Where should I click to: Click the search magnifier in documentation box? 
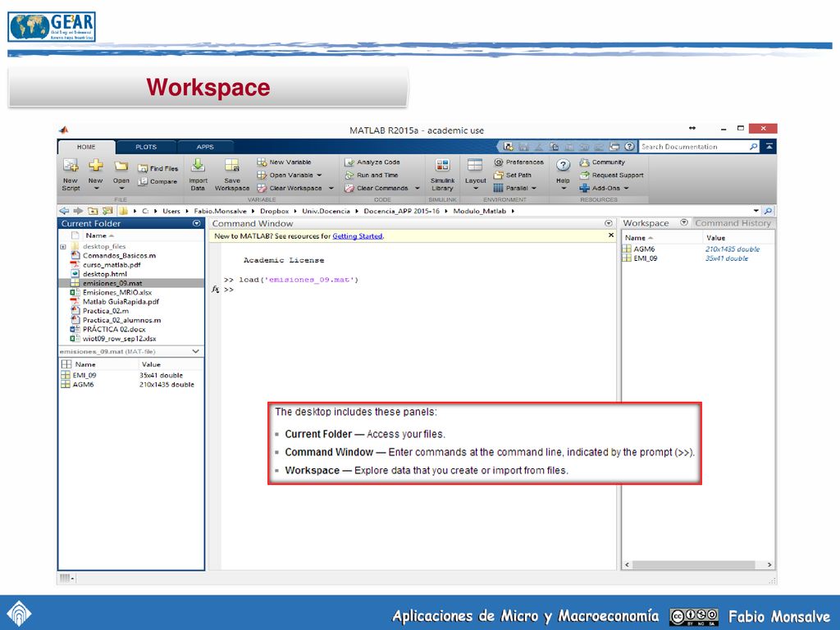[x=753, y=146]
